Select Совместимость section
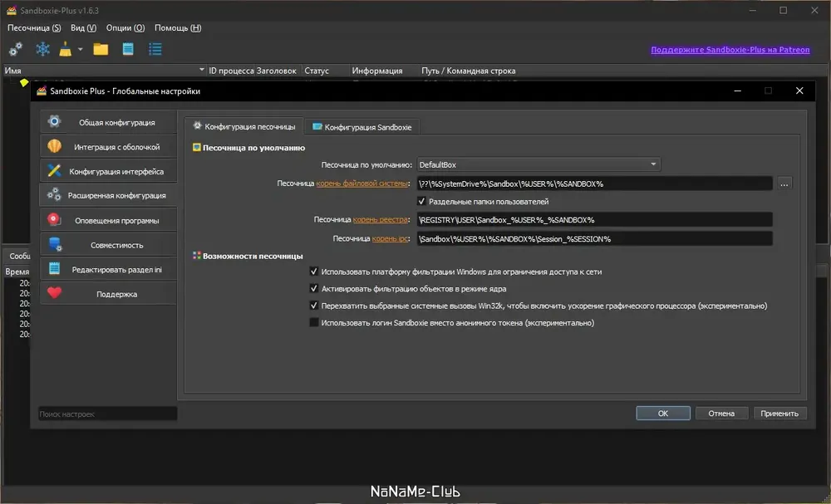 point(108,245)
